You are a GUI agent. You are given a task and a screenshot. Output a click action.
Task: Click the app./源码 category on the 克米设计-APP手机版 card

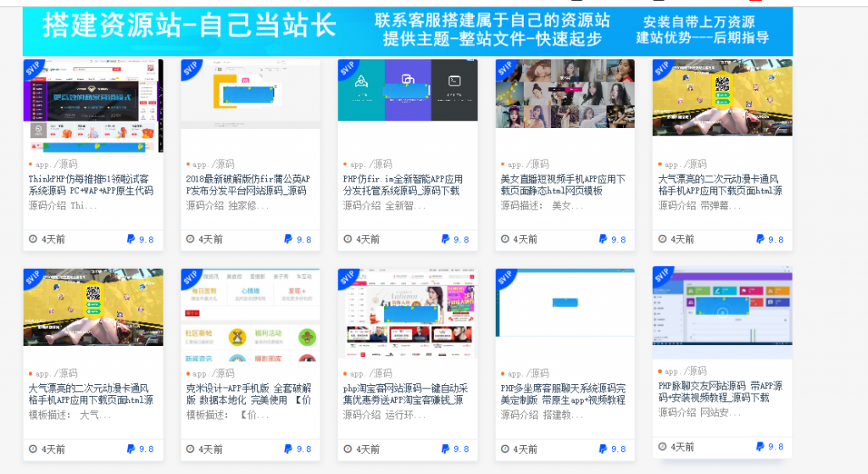213,374
